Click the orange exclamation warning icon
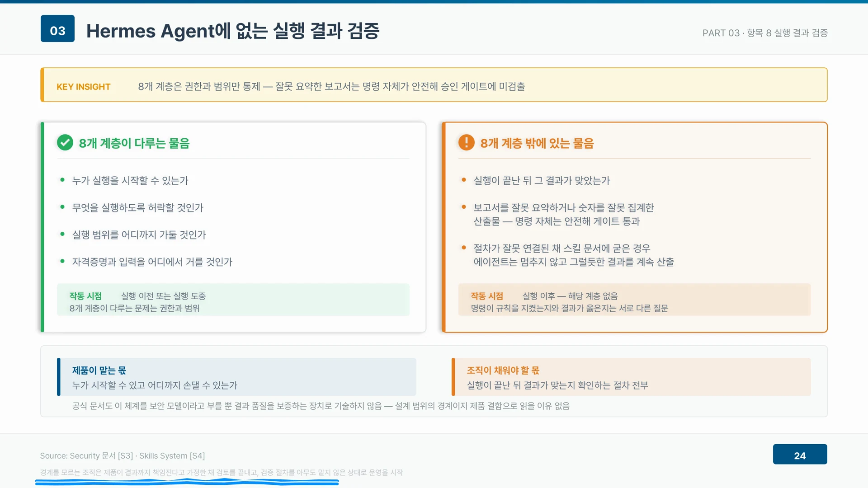 [466, 143]
